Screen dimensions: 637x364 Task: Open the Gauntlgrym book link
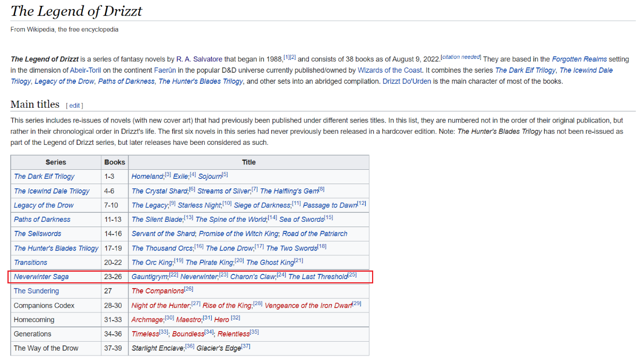click(150, 276)
